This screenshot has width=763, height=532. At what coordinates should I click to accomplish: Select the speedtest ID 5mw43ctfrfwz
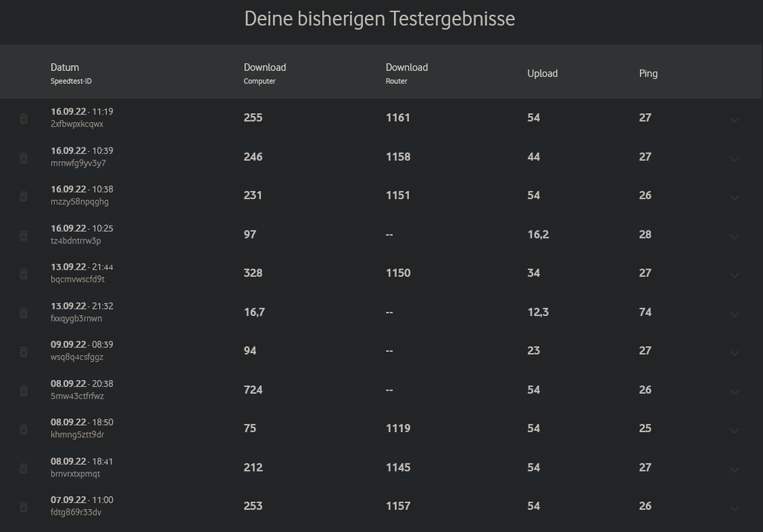click(x=77, y=396)
